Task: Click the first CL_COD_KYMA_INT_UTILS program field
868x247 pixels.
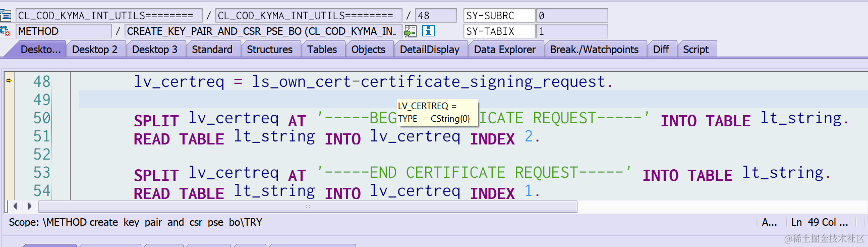Action: [109, 16]
